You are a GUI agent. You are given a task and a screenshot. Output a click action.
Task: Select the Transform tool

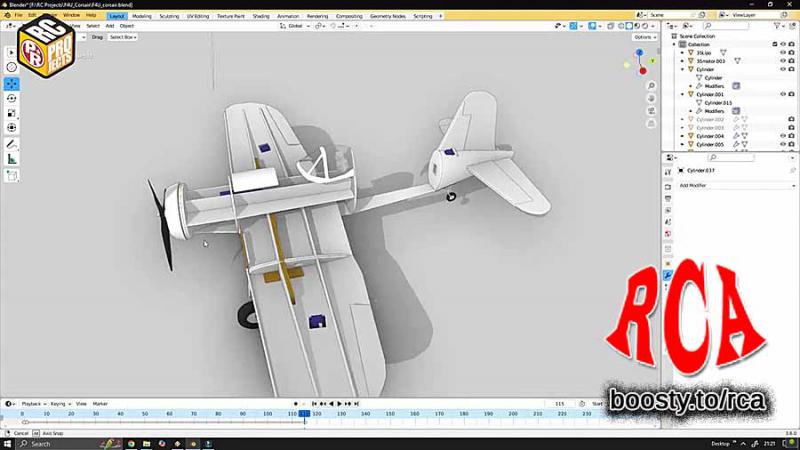tap(12, 128)
